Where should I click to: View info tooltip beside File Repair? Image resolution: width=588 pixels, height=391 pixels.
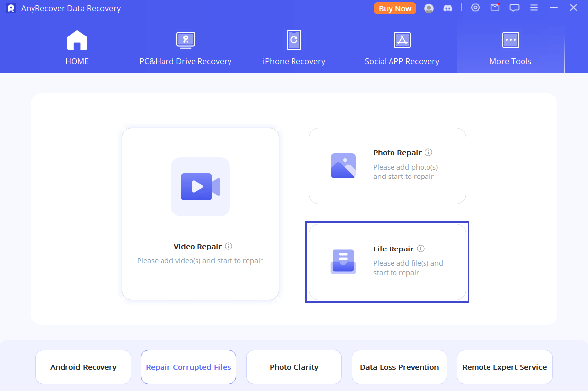pos(421,249)
